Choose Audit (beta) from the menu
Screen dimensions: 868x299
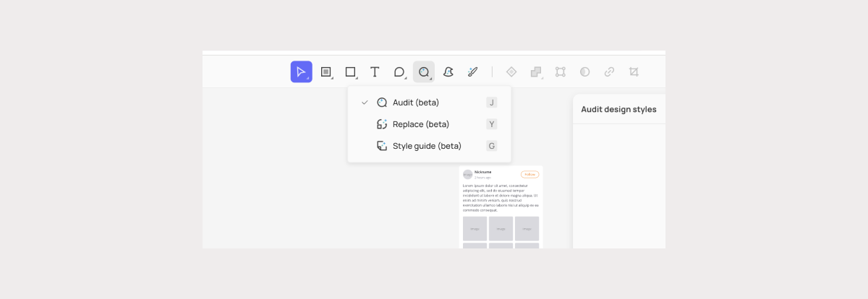pos(416,103)
